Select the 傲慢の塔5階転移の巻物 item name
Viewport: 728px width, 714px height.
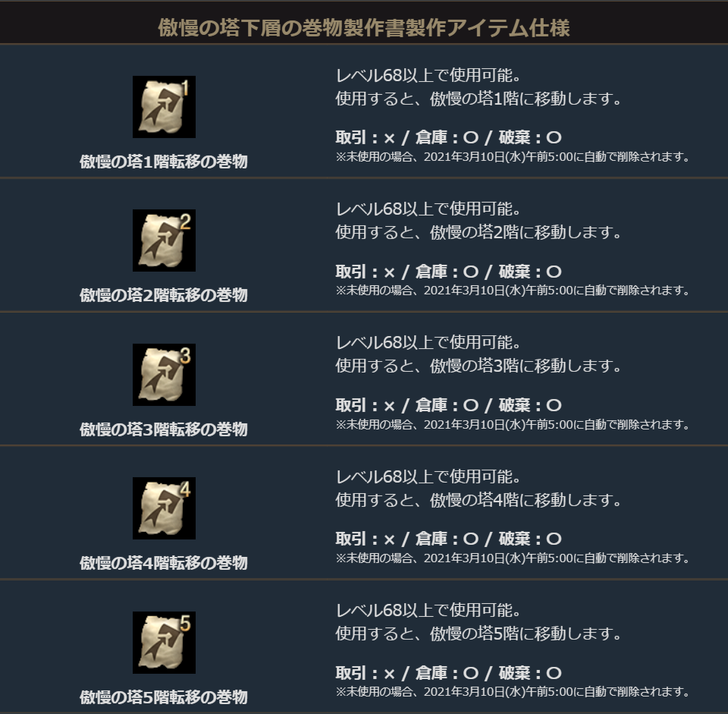pyautogui.click(x=164, y=697)
